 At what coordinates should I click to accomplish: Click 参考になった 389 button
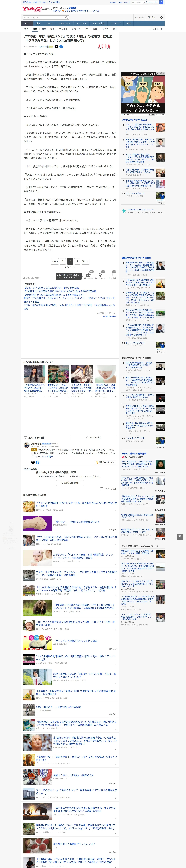pyautogui.click(x=105, y=462)
